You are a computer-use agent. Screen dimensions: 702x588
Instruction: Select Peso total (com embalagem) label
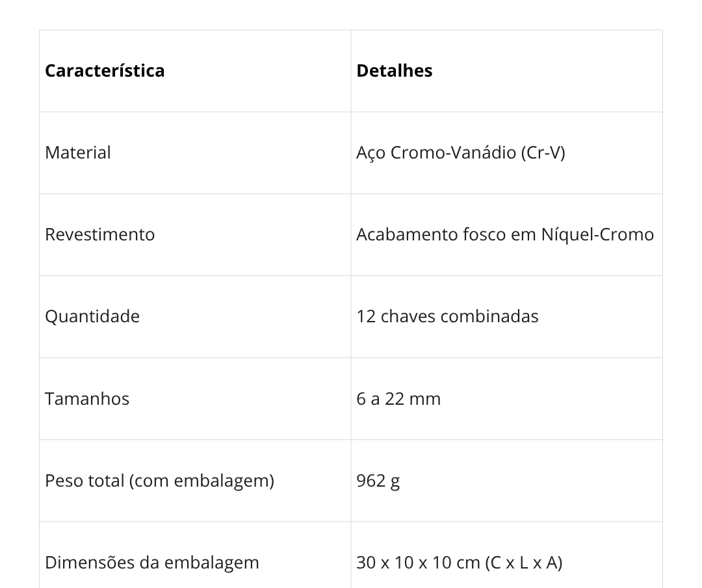coord(159,481)
